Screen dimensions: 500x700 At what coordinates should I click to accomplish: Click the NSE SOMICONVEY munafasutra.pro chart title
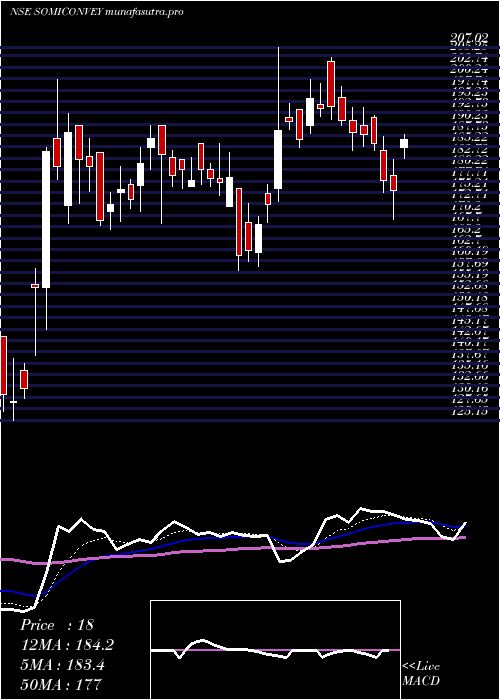pyautogui.click(x=96, y=12)
